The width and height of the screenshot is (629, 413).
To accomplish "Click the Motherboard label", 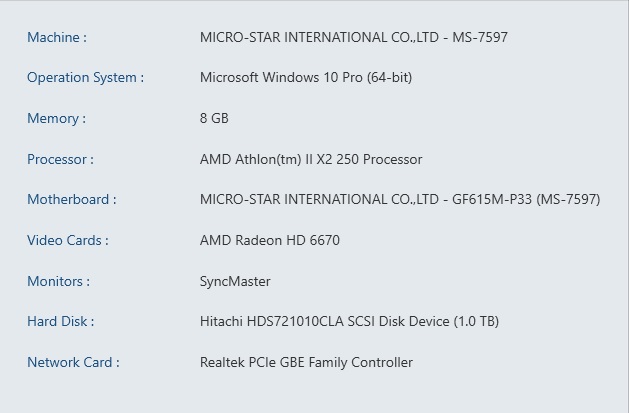I will (72, 199).
